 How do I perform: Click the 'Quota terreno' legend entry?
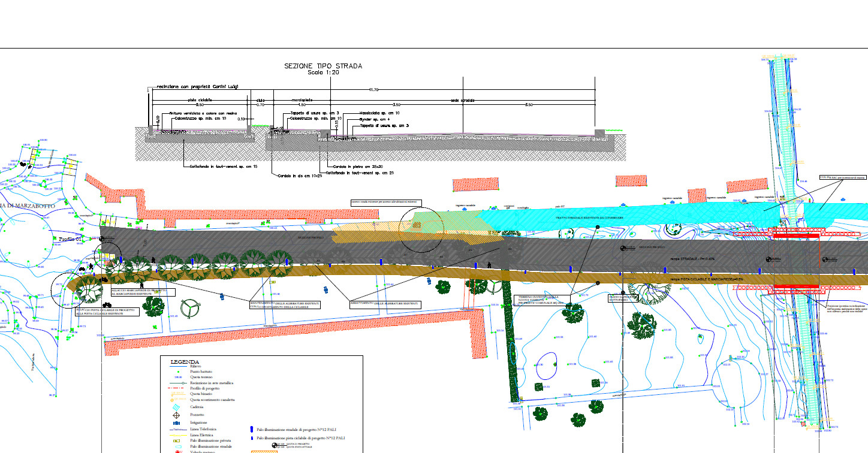click(201, 377)
